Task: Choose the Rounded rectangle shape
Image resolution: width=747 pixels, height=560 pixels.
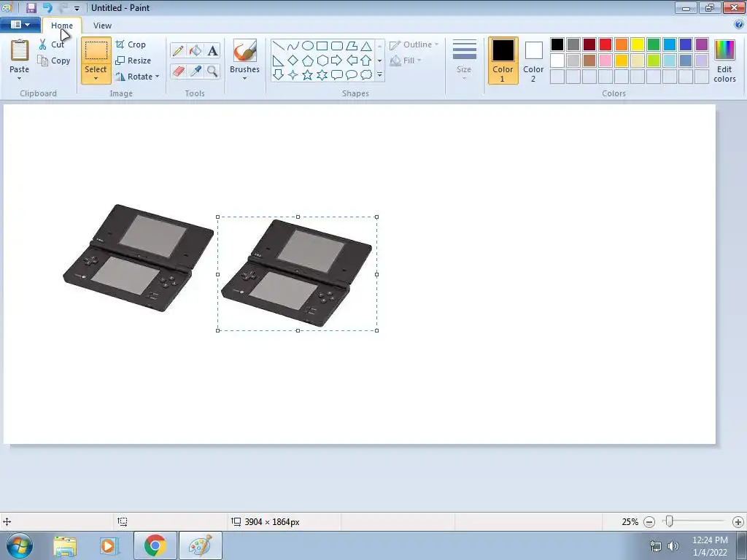Action: click(337, 46)
